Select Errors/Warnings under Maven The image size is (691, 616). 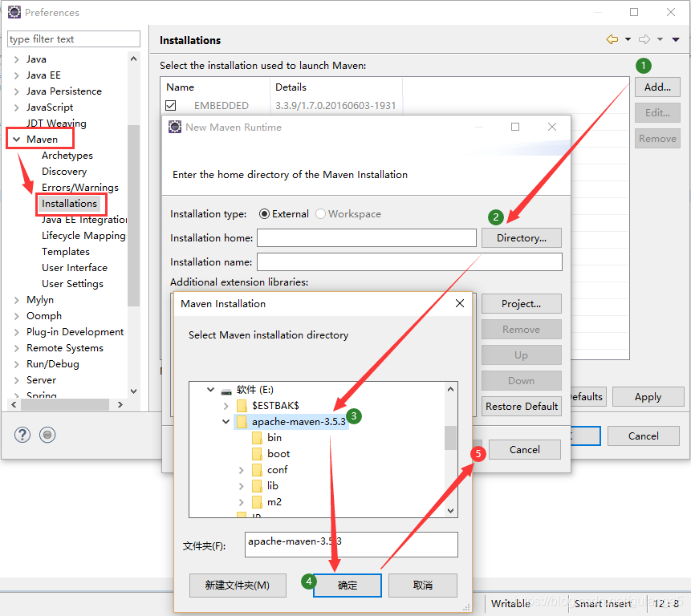coord(80,188)
